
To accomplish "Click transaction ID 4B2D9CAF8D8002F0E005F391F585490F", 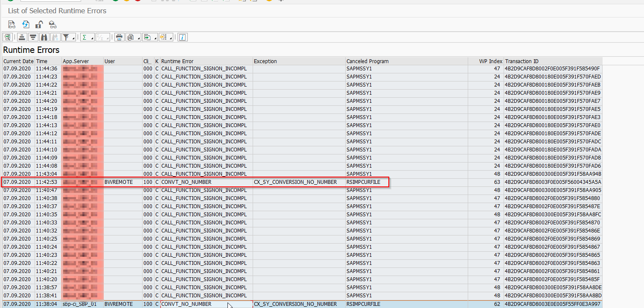I will (552, 69).
